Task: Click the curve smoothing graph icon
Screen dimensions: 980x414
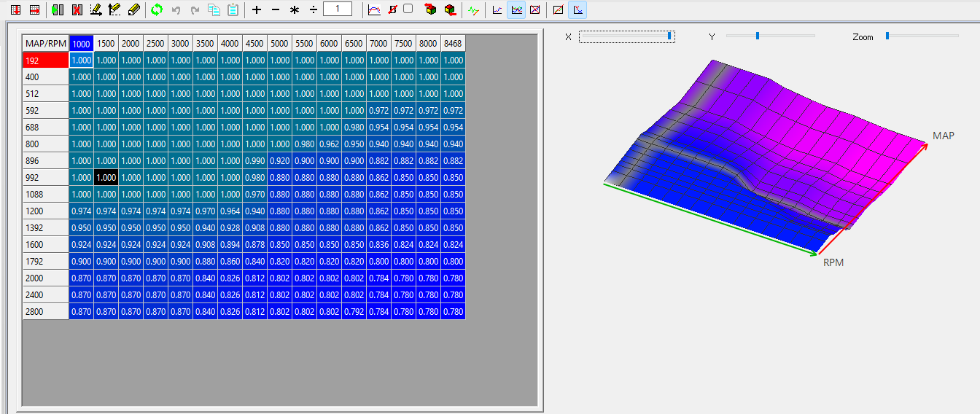Action: (x=374, y=10)
